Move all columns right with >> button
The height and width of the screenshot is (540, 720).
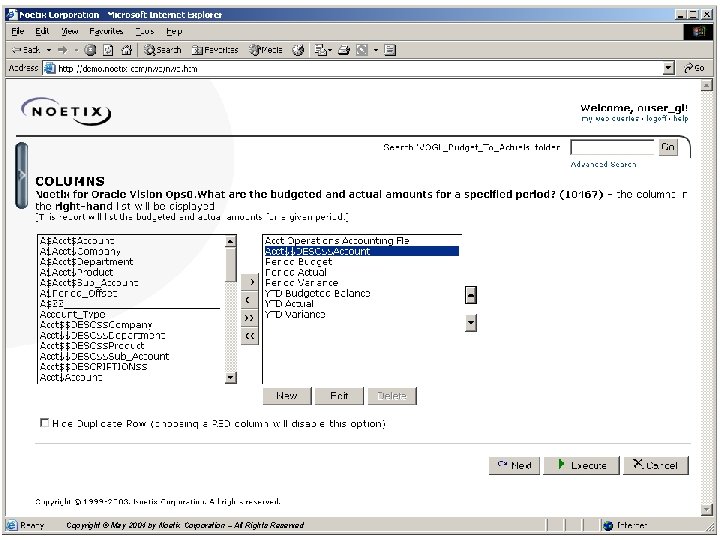coord(250,318)
